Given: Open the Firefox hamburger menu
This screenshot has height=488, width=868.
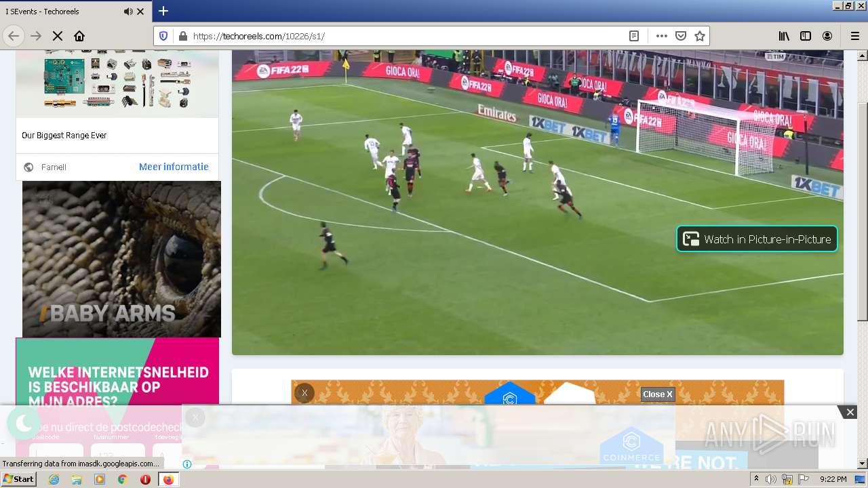Looking at the screenshot, I should (x=854, y=36).
